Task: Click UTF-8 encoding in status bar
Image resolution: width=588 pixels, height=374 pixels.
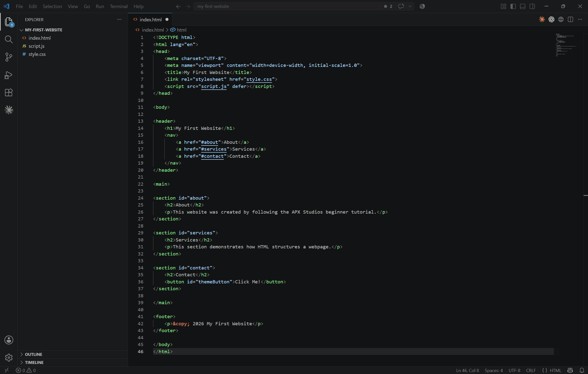Action: 514,370
